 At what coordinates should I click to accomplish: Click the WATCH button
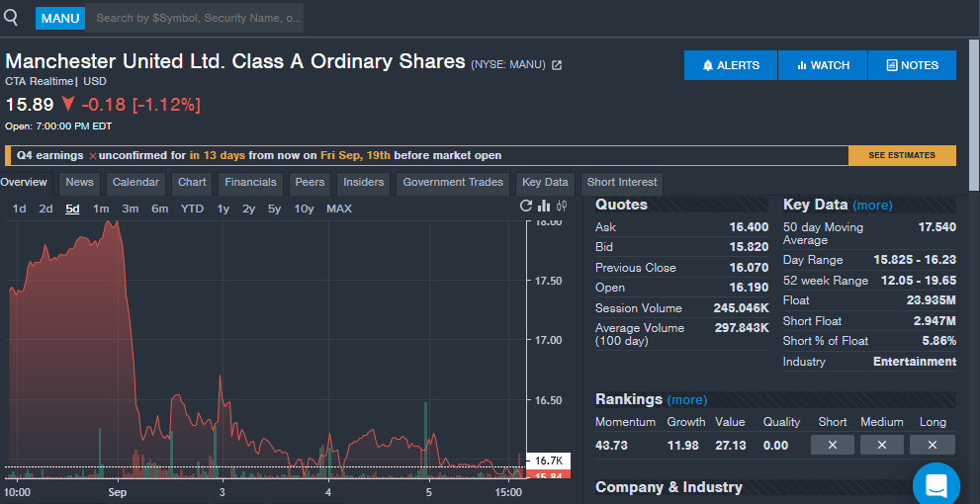[x=823, y=65]
